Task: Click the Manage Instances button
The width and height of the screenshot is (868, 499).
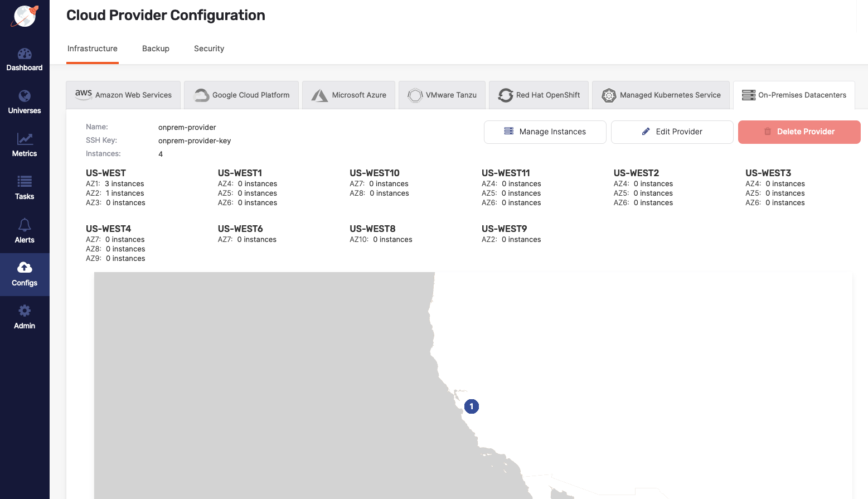Action: click(545, 132)
